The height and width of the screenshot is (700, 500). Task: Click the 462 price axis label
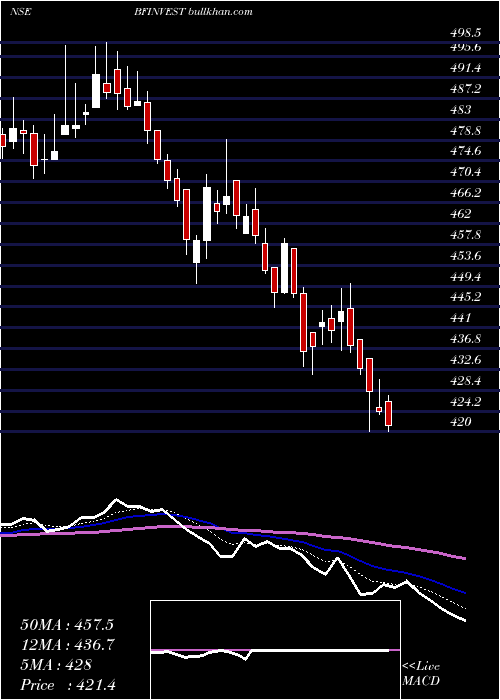460,214
